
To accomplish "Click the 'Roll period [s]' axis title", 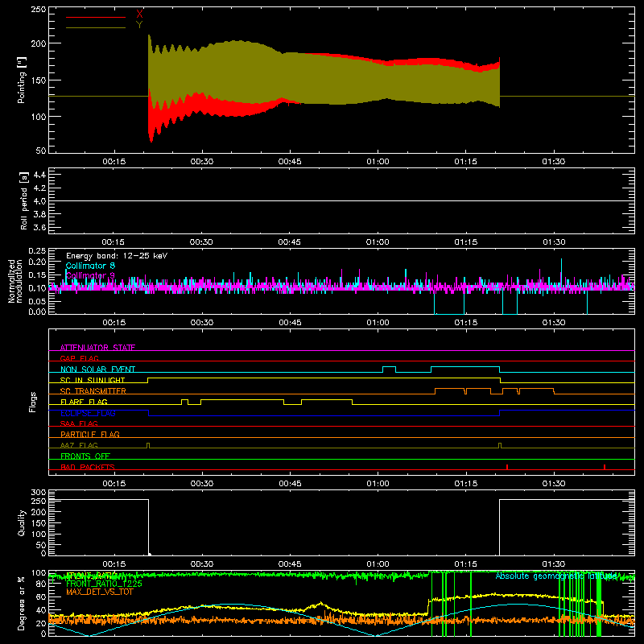I will (x=23, y=200).
